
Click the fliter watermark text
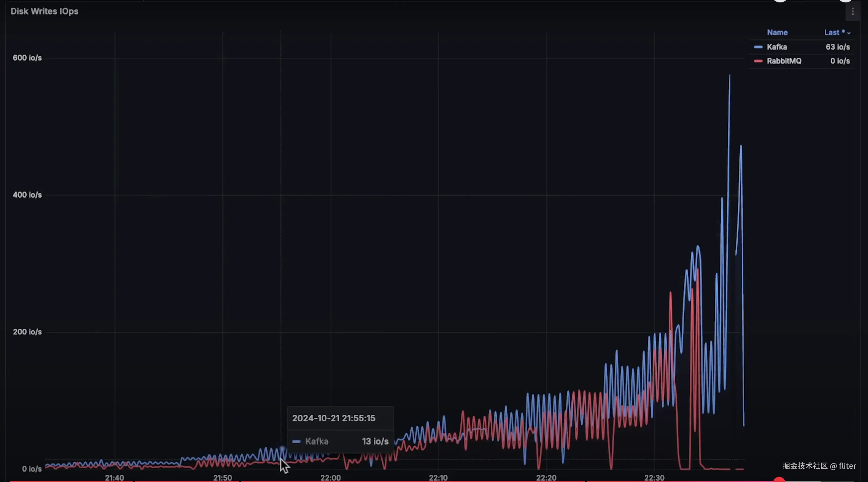(847, 466)
